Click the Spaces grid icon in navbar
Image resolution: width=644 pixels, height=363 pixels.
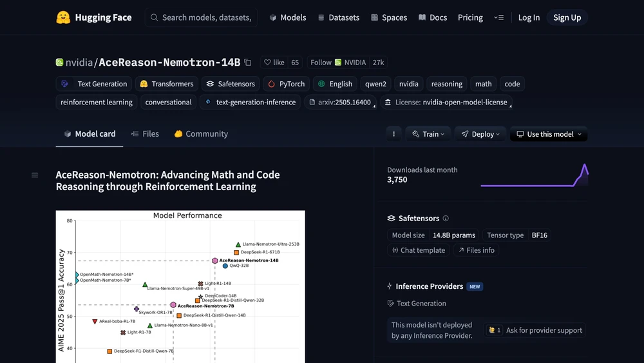(x=374, y=17)
